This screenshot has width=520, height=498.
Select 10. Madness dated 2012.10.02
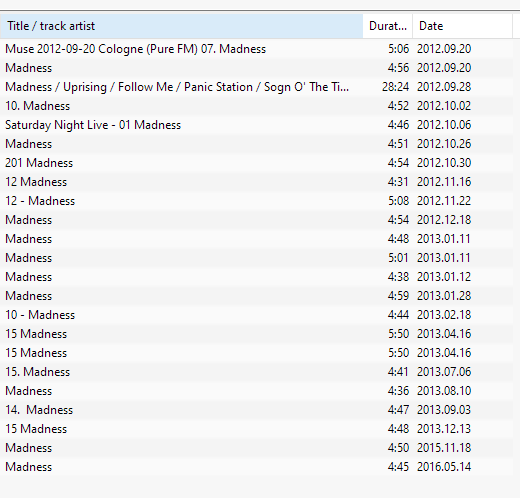tap(256, 106)
